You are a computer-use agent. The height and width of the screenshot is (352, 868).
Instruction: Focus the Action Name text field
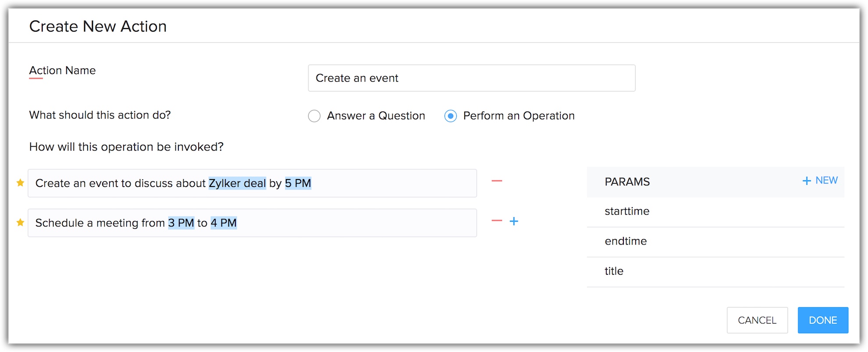click(471, 78)
